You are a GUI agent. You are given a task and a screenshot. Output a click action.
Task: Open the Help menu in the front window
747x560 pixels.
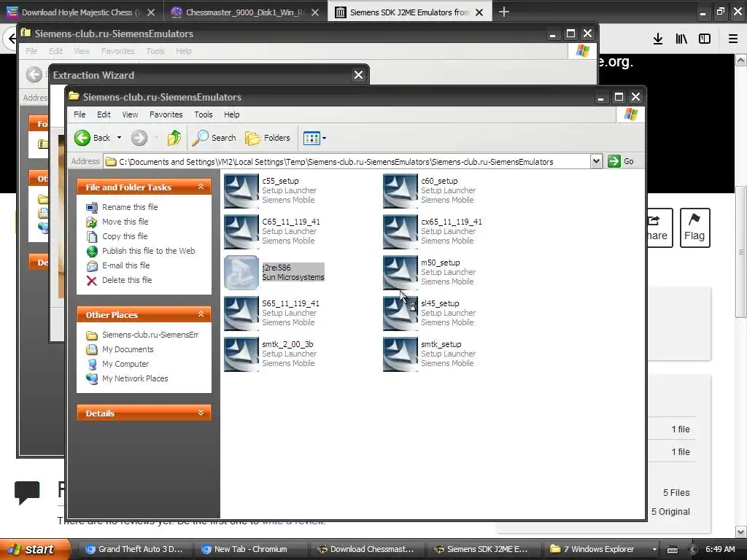[x=231, y=114]
